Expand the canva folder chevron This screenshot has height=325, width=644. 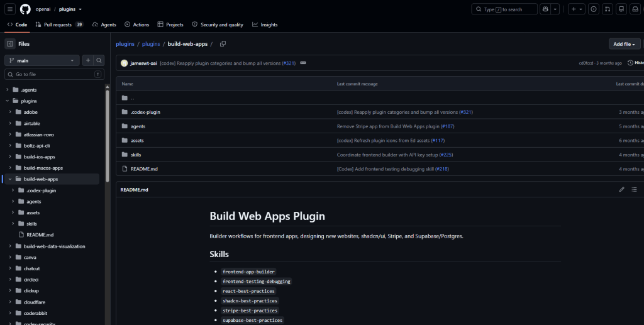click(x=10, y=257)
